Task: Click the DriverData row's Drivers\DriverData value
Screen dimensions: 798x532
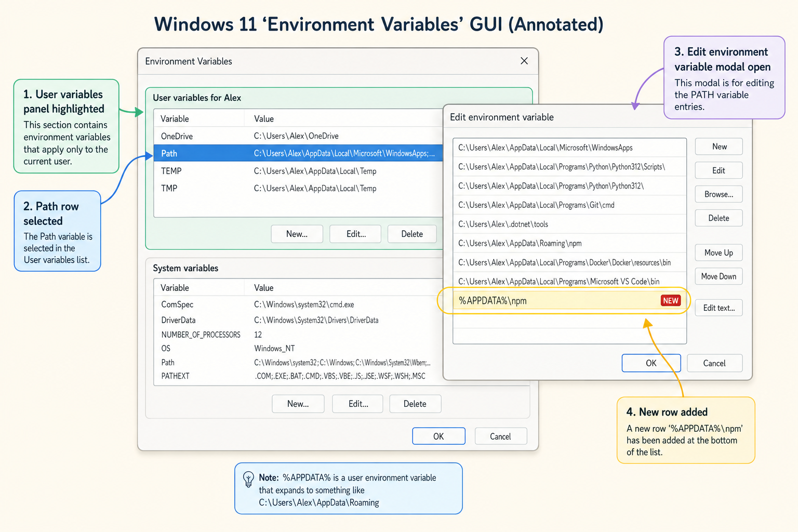Action: (316, 320)
